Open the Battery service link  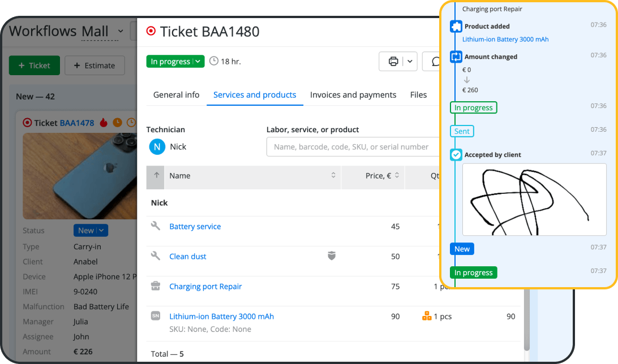tap(195, 227)
